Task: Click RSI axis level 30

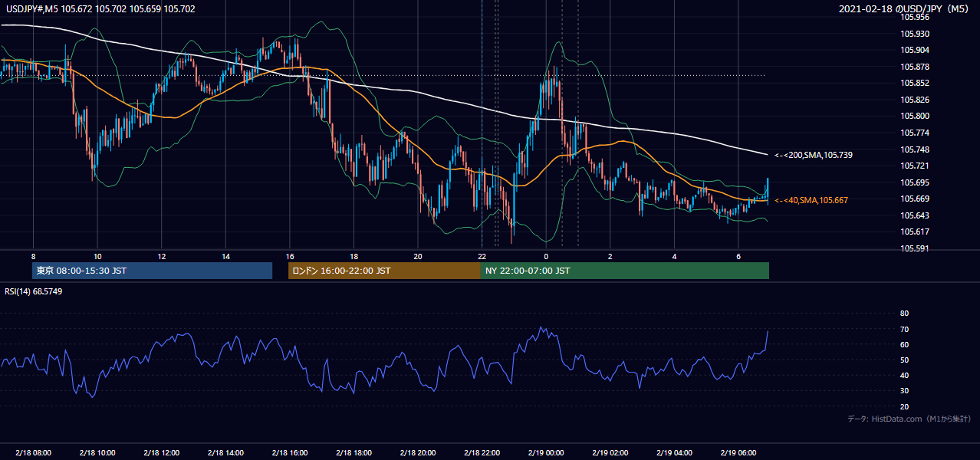Action: [904, 391]
